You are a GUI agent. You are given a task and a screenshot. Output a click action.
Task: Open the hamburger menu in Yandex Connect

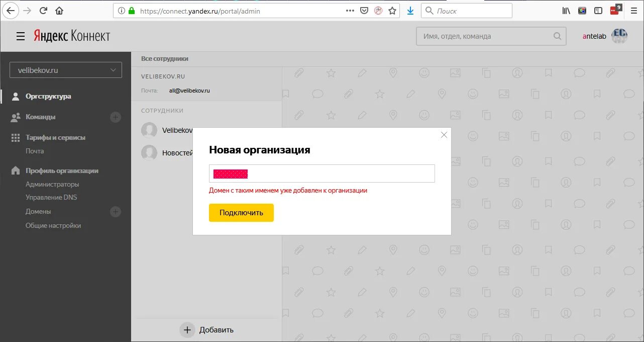(21, 36)
